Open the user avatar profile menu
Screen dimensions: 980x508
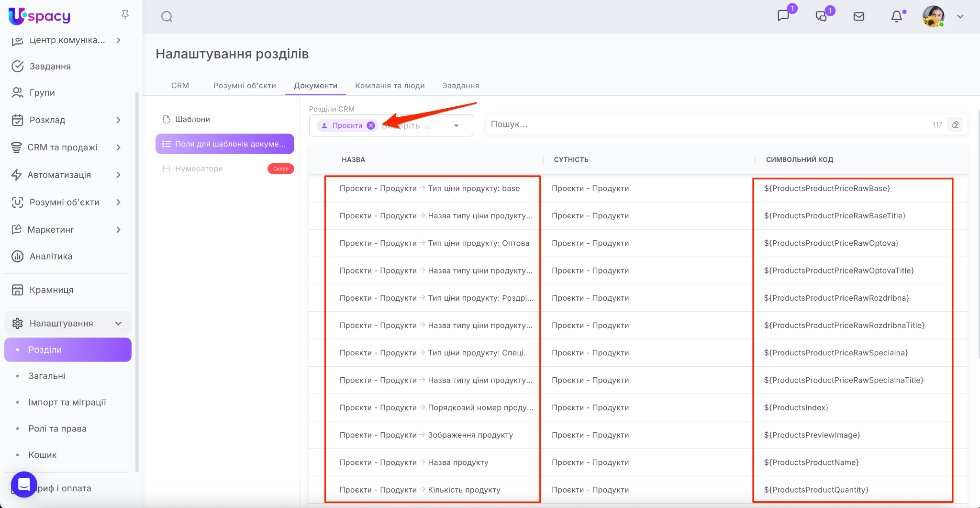(934, 17)
